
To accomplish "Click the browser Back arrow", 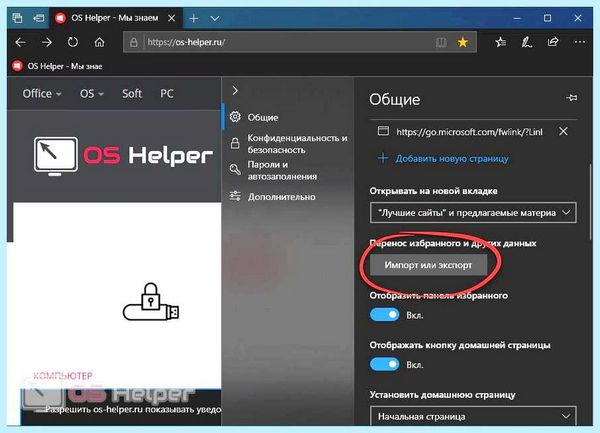I will click(20, 42).
